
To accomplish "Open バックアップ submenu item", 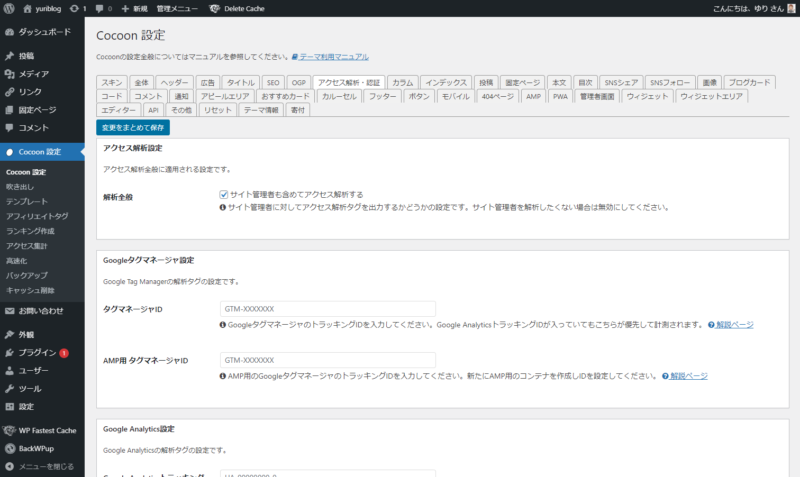I will pyautogui.click(x=27, y=275).
